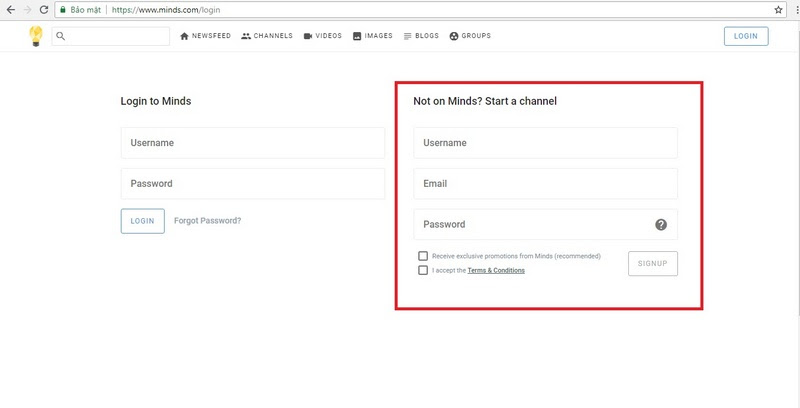Click the Minds lightbulb logo
This screenshot has height=408, width=800.
[x=36, y=36]
